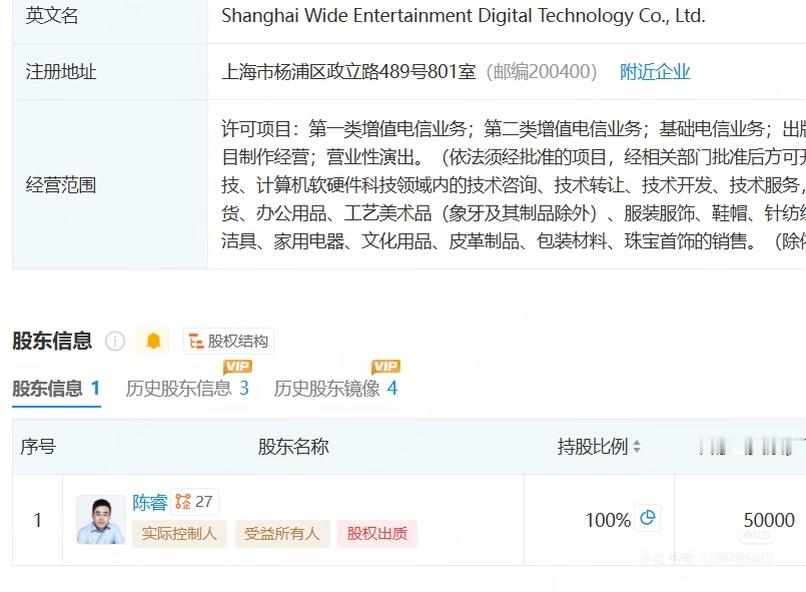
Task: Open the 附近企业 nearby companies link
Action: (654, 72)
